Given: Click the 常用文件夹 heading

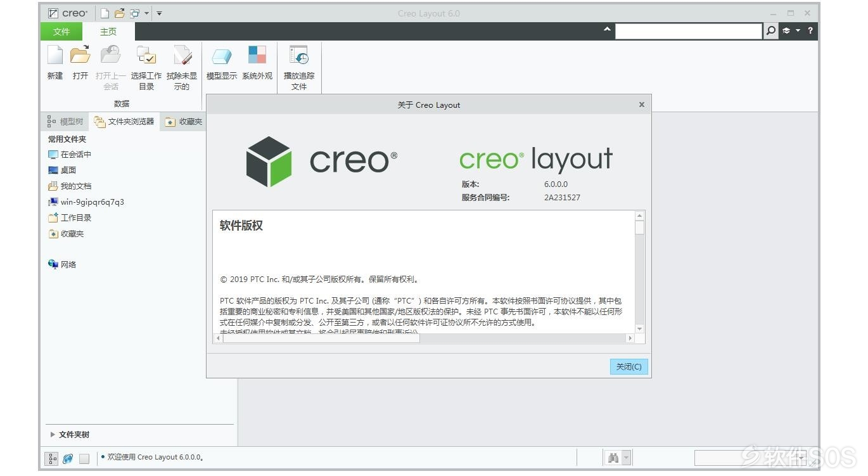Looking at the screenshot, I should pyautogui.click(x=67, y=139).
